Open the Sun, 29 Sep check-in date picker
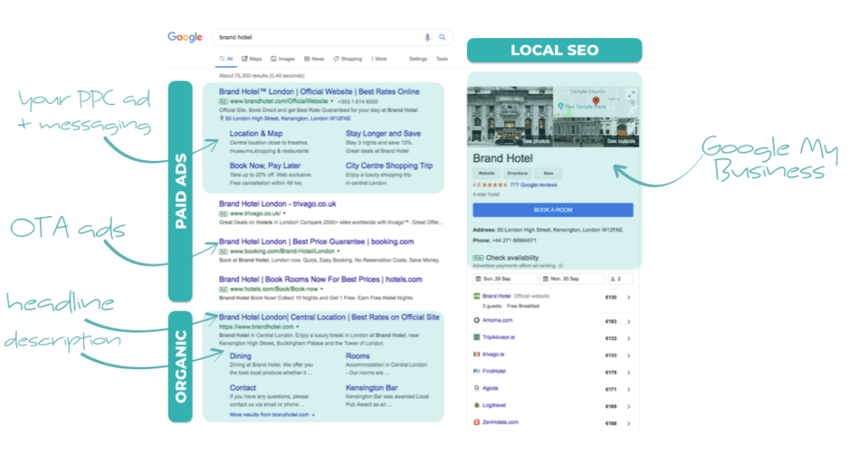 click(505, 279)
